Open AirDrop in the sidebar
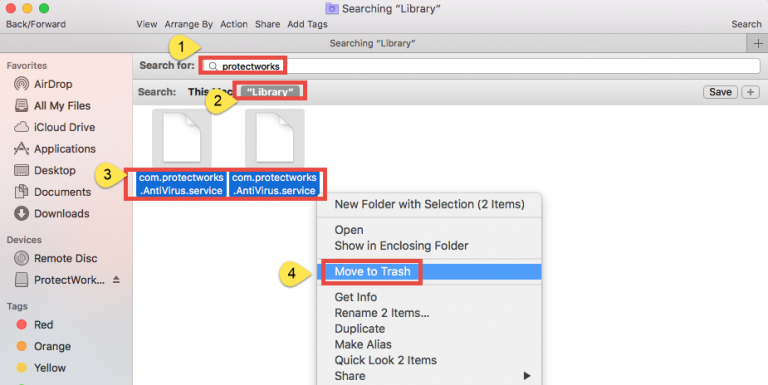 tap(43, 84)
